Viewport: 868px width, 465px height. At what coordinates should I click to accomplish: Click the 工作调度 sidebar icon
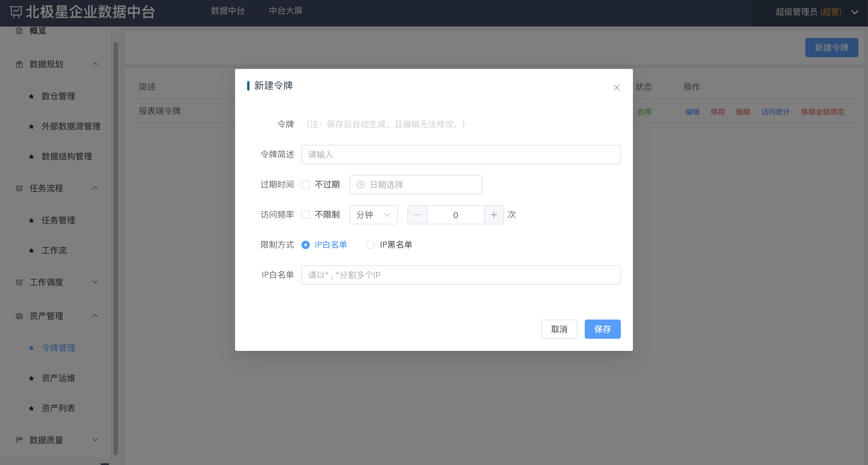point(19,282)
